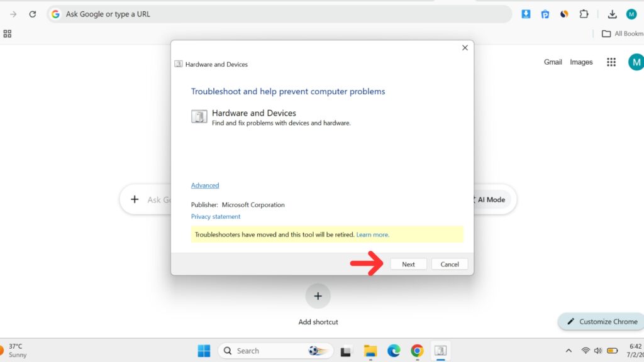Viewport: 644px width, 362px height.
Task: Open File Explorer from the taskbar
Action: click(370, 351)
